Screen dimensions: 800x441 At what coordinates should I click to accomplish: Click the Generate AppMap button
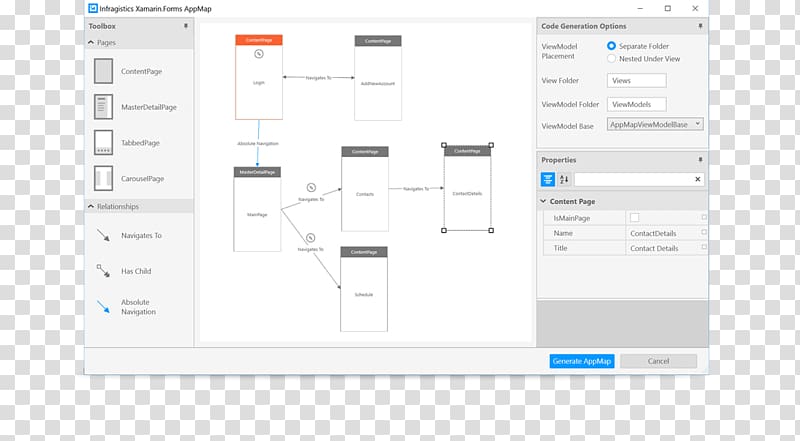pos(581,361)
